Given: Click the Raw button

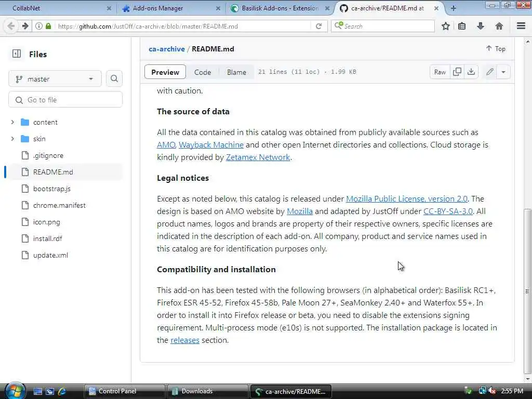Looking at the screenshot, I should click(x=440, y=72).
